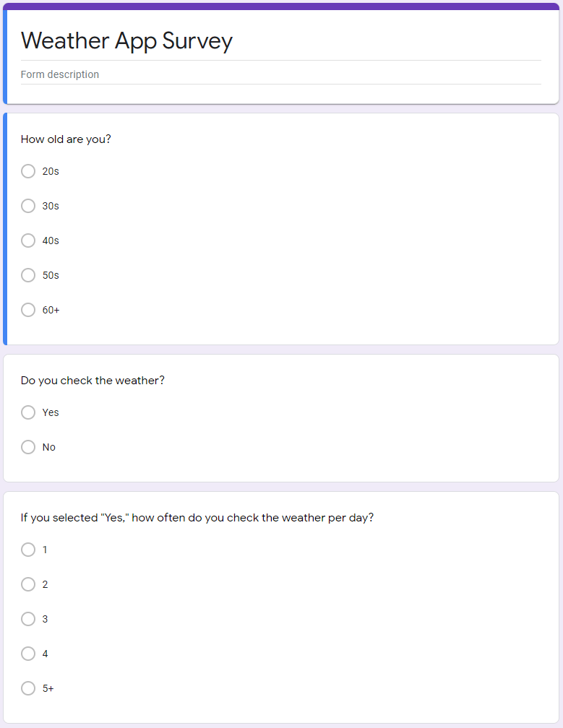563x728 pixels.
Task: Select the '20s' radio button circle
Action: [28, 171]
